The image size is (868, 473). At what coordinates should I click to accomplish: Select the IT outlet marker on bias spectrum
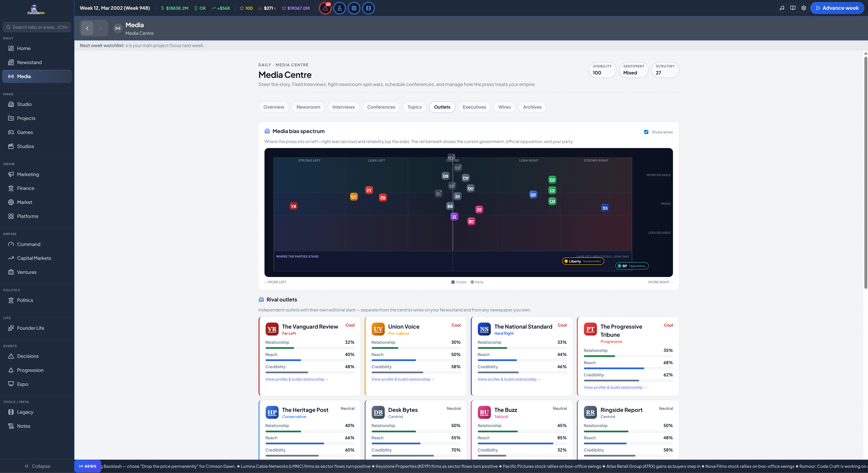[x=454, y=217]
